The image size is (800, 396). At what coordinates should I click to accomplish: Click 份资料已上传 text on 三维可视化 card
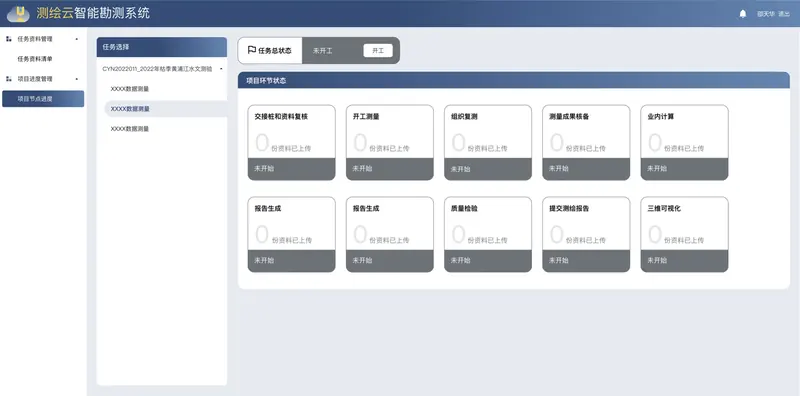point(684,240)
